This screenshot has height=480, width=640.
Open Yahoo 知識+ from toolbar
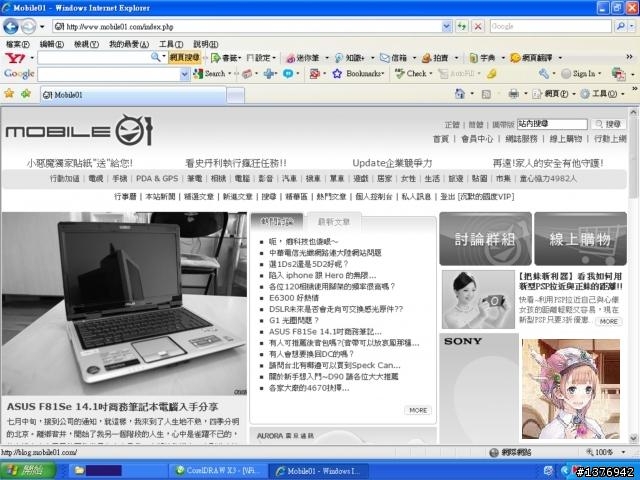[x=350, y=58]
